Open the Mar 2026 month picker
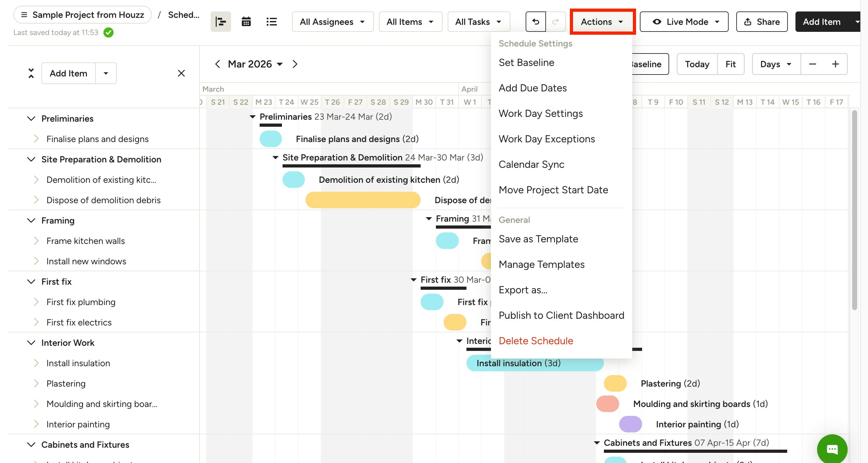Image resolution: width=868 pixels, height=463 pixels. coord(255,64)
